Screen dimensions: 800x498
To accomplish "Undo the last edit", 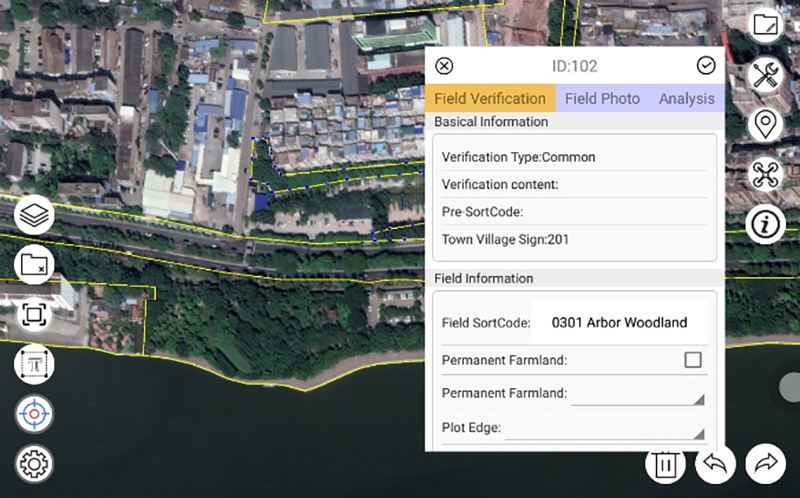I will click(715, 464).
